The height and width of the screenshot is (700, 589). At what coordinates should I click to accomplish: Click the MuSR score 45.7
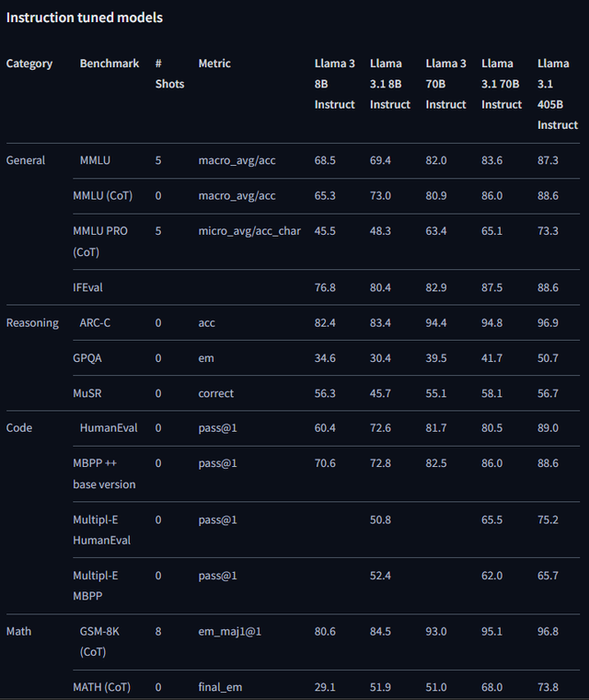(x=380, y=393)
